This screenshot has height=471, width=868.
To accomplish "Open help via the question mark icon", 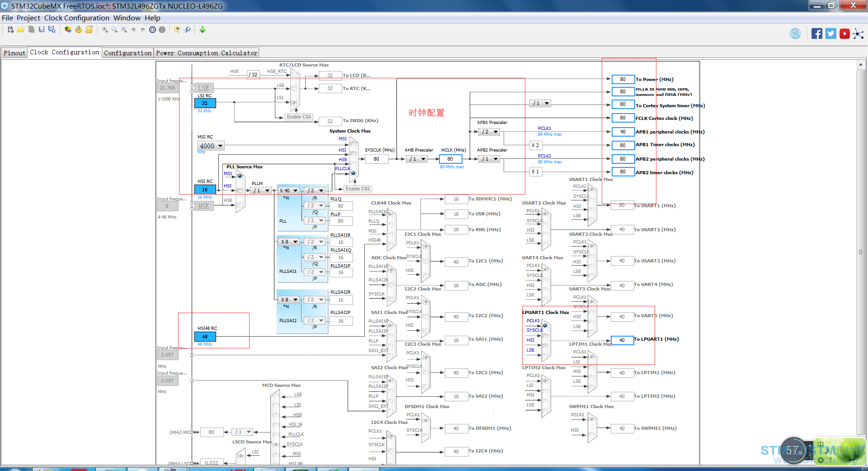I will [x=177, y=30].
